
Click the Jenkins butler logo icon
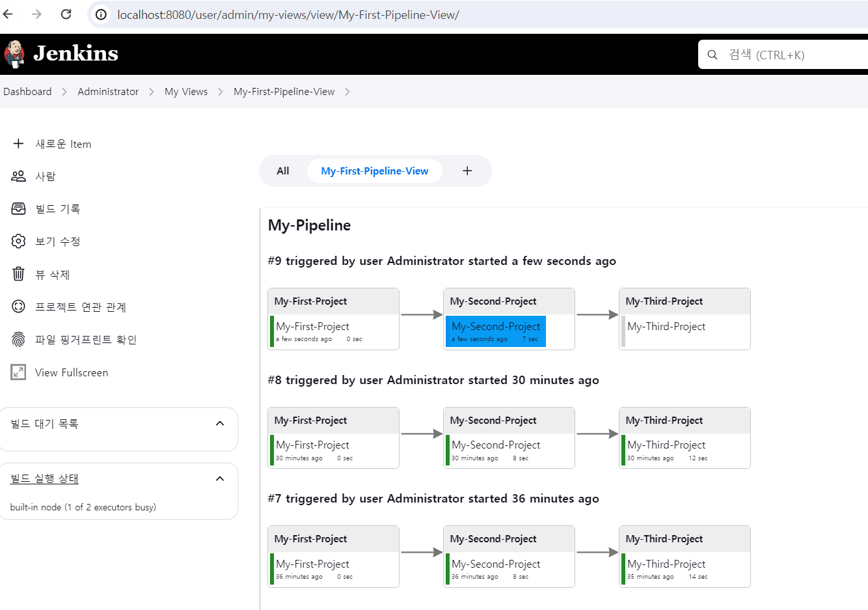tap(14, 54)
